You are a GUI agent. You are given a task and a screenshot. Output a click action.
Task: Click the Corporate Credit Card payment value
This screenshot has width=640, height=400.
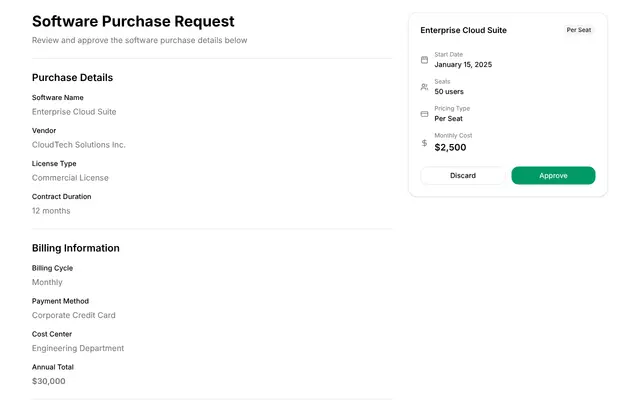[x=73, y=316]
